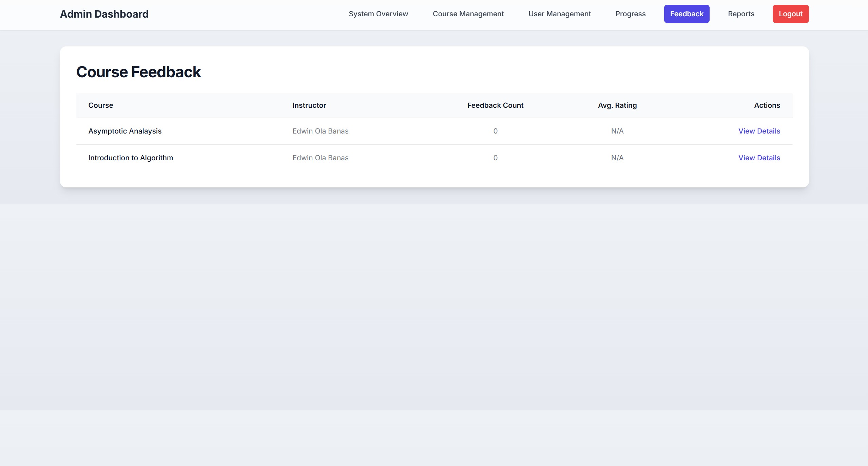Select the Introduction to Algorithm course name
This screenshot has height=466, width=868.
131,158
